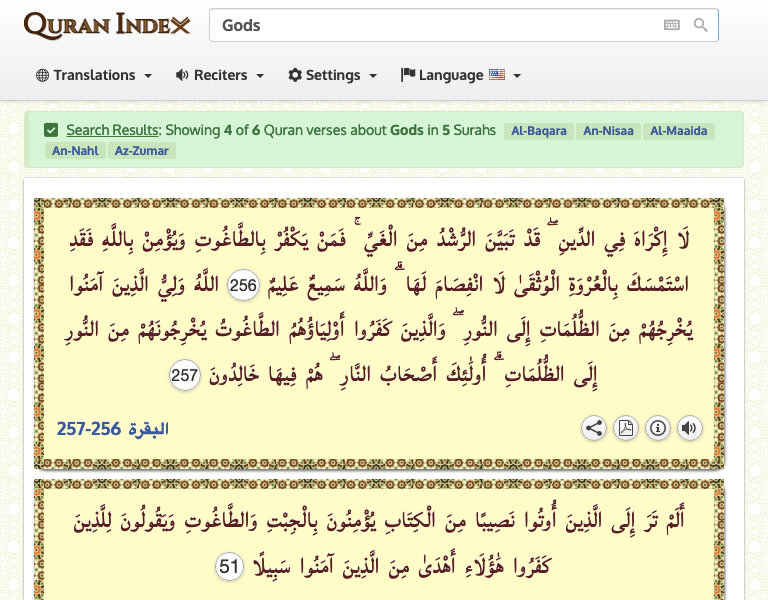Filter results by Al-Maaida surah

pyautogui.click(x=679, y=131)
